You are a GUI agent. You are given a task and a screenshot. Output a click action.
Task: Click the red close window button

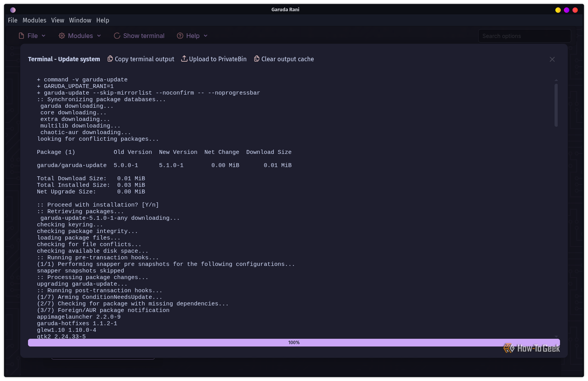pos(575,10)
